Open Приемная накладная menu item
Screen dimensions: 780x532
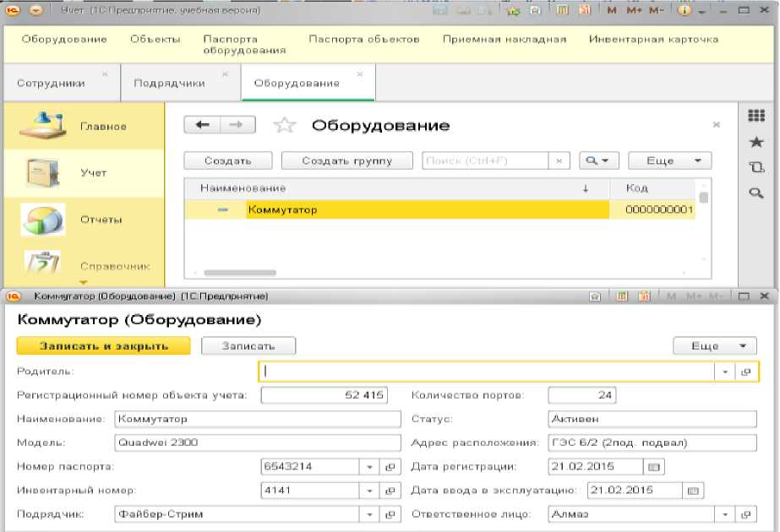click(x=505, y=40)
